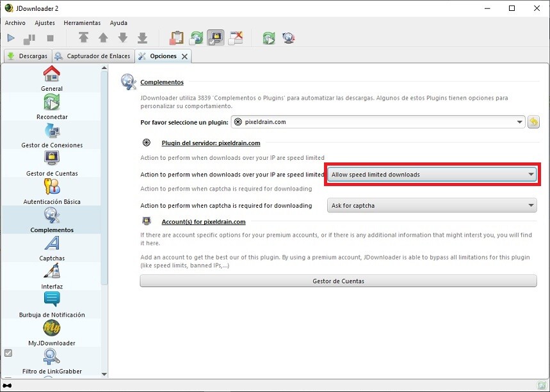The width and height of the screenshot is (550, 392).
Task: Click the sidebar vertical scrollbar thumb
Action: click(x=104, y=178)
